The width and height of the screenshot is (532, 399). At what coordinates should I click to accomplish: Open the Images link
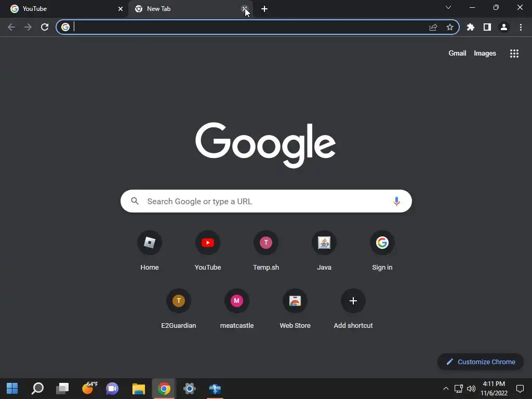pos(485,54)
